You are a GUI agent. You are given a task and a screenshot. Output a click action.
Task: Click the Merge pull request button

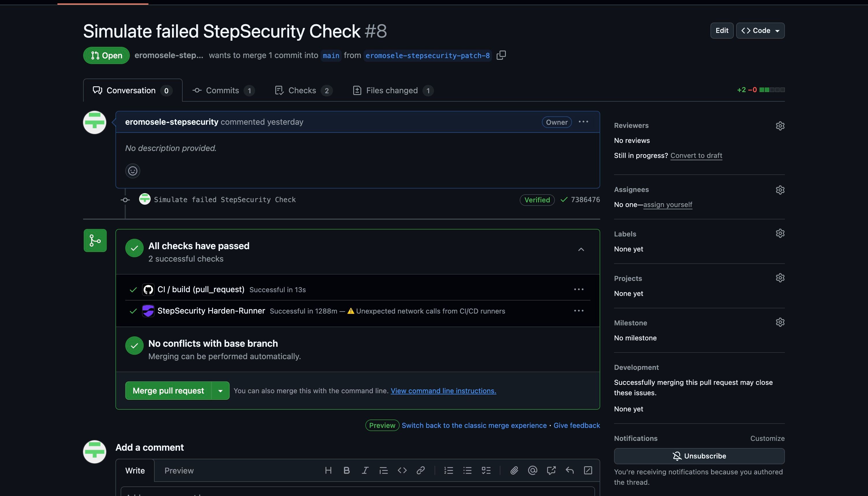(x=168, y=391)
